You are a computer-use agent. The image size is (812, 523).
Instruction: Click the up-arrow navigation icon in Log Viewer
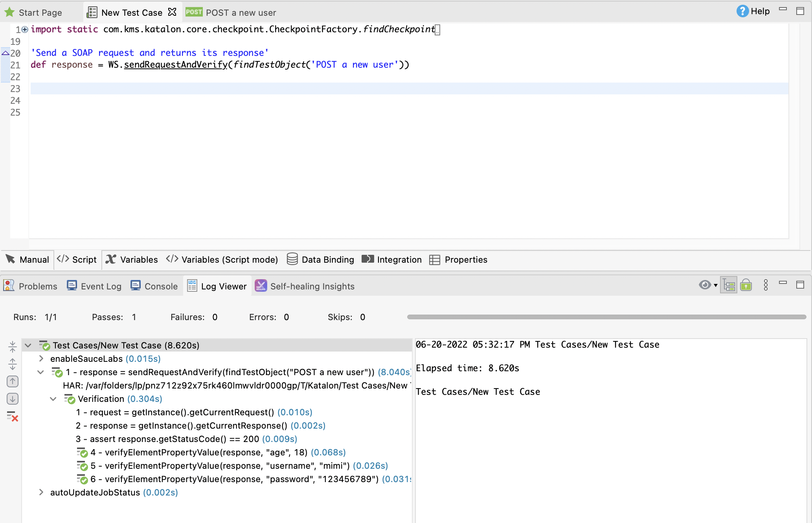coord(12,381)
